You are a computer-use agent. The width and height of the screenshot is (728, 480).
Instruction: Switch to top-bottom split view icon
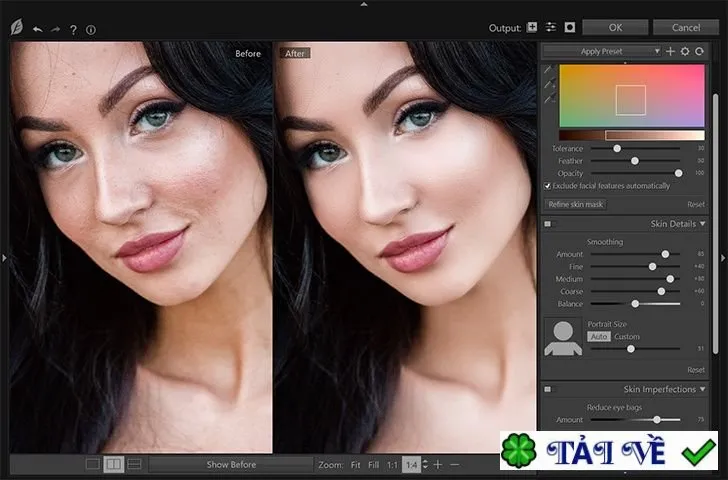tap(134, 464)
